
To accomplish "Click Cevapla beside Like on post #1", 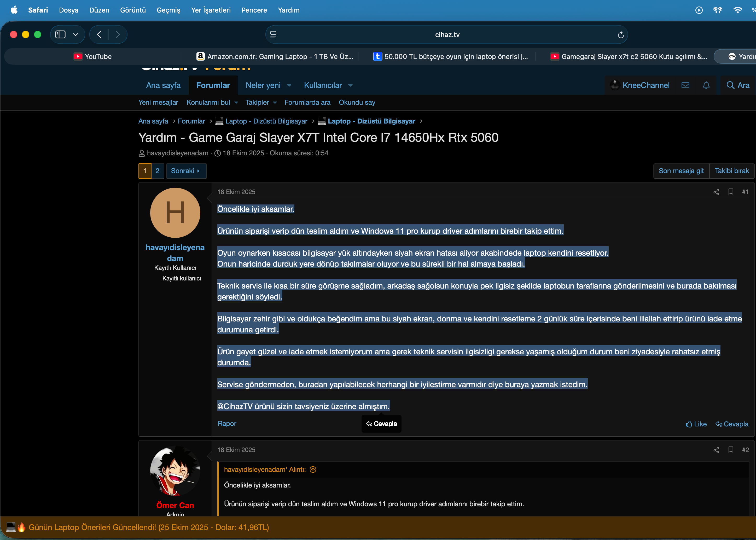I will (x=732, y=424).
